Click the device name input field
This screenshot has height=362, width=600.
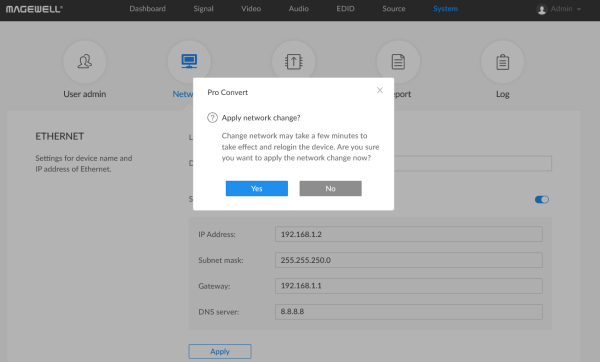coord(473,163)
